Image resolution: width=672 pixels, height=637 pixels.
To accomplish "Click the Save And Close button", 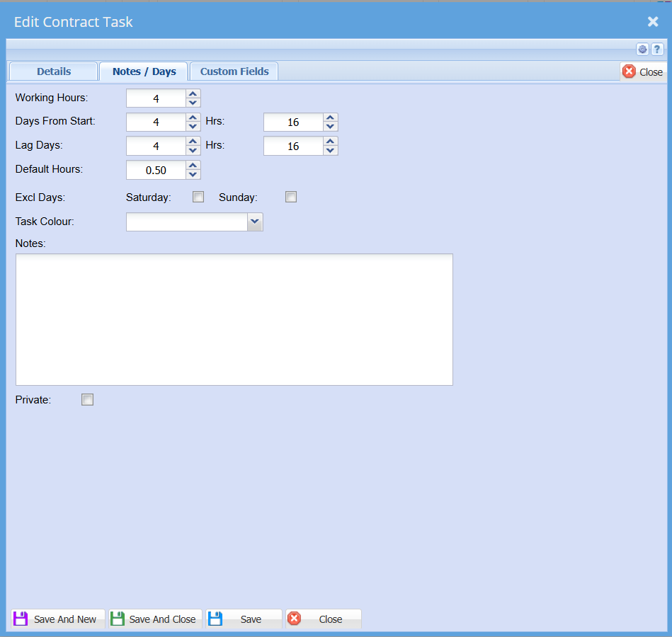I will [x=155, y=619].
